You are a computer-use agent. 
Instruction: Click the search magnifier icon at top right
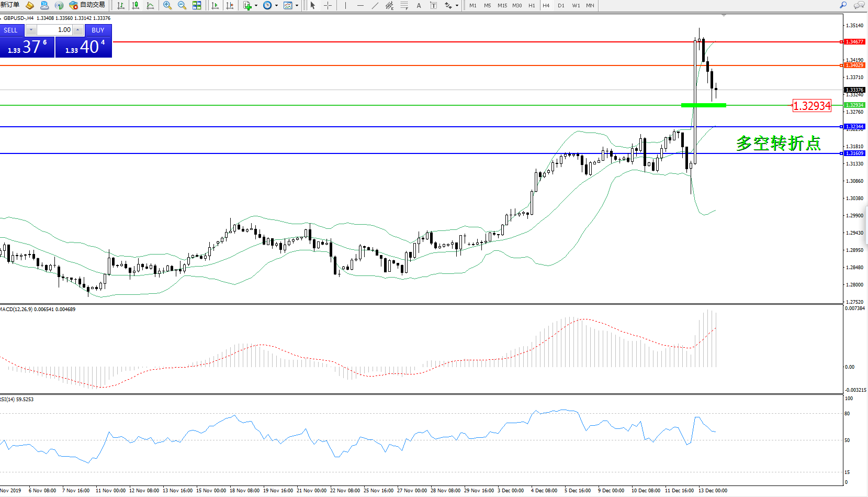tap(843, 5)
